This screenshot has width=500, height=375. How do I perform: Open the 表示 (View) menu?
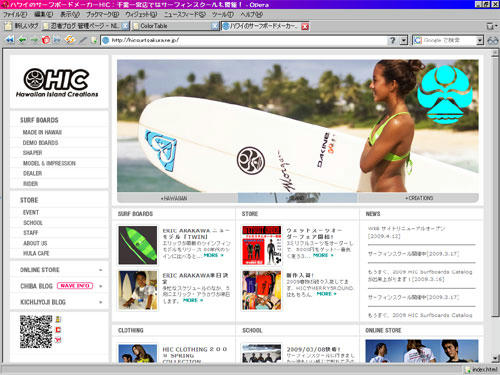point(70,14)
